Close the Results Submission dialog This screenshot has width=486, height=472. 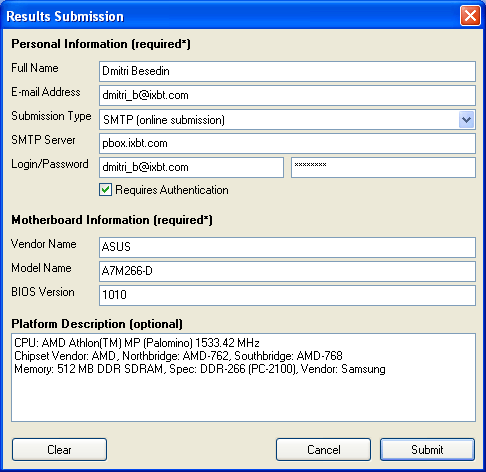tap(470, 16)
